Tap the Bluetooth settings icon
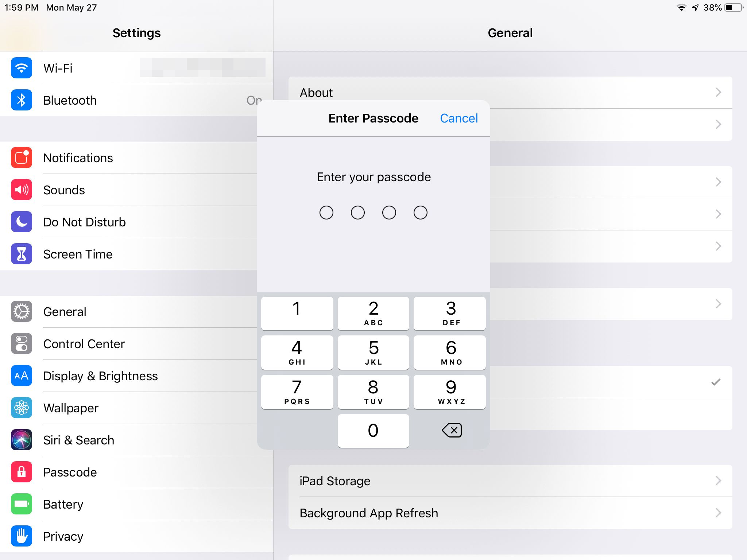Viewport: 747px width, 560px height. 20,100
